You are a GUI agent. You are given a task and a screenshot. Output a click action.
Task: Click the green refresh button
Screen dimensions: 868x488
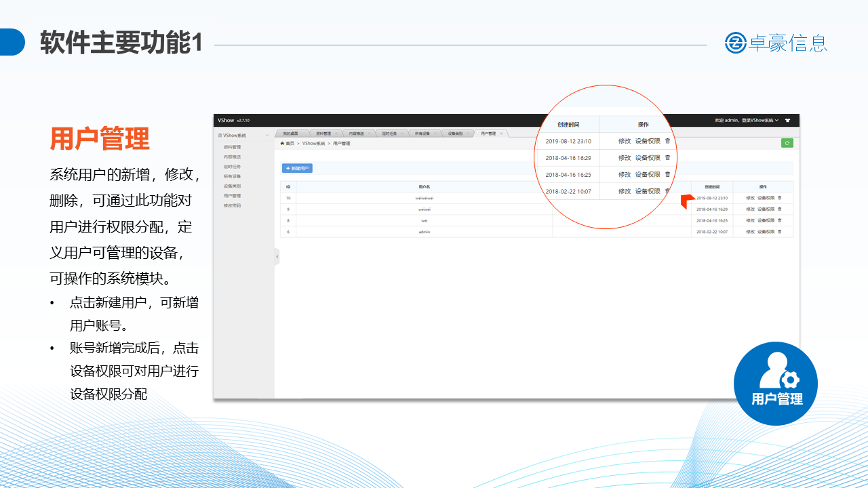[787, 143]
